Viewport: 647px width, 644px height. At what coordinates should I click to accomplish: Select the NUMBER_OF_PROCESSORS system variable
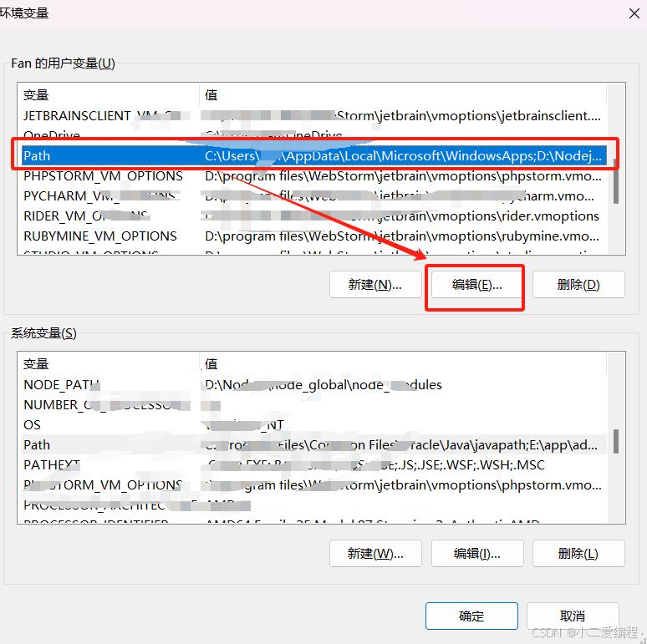coord(314,405)
